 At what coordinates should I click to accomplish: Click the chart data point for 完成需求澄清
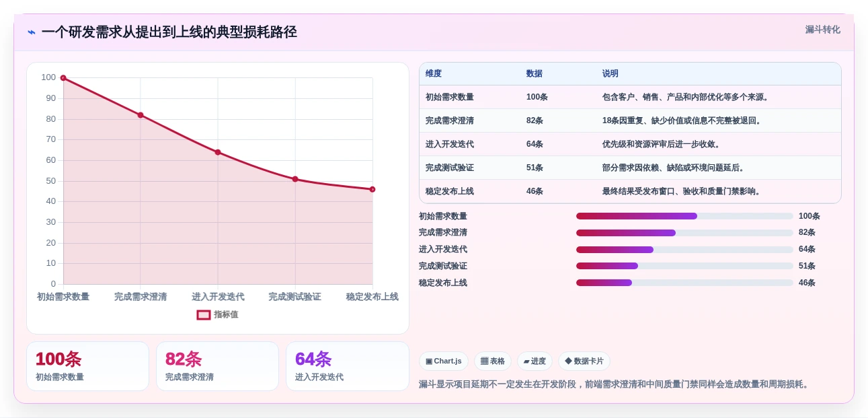click(x=141, y=115)
